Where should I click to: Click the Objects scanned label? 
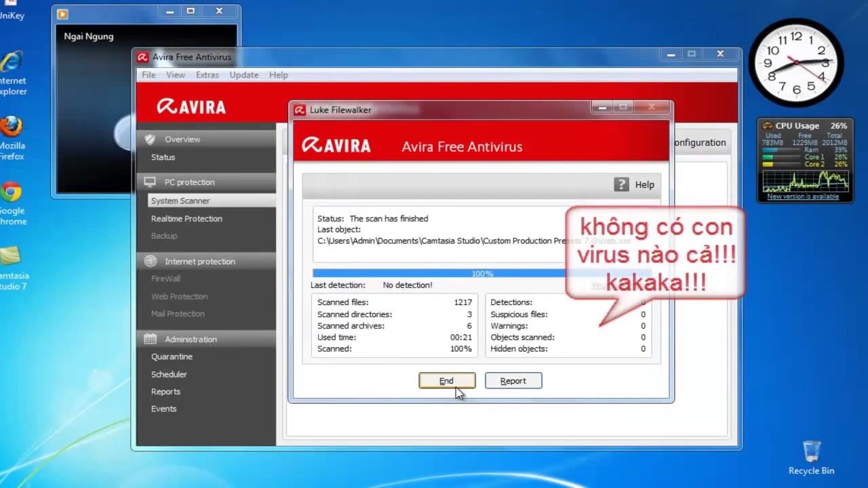click(522, 338)
